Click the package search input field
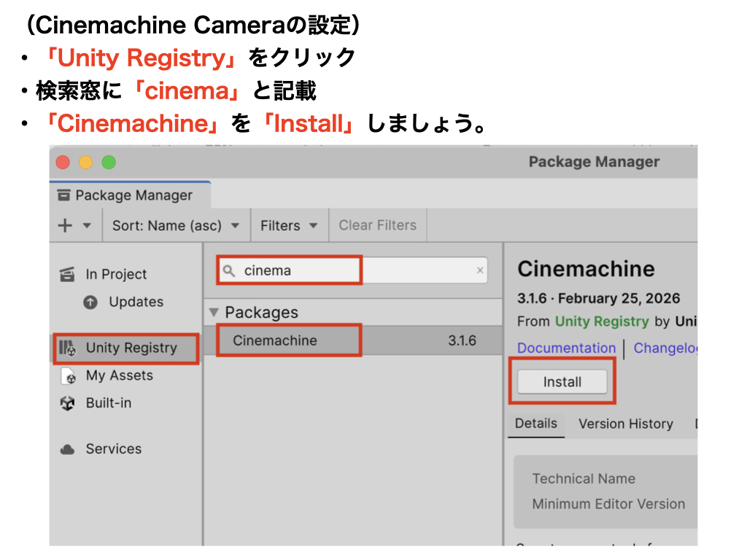The width and height of the screenshot is (747, 560). [350, 271]
